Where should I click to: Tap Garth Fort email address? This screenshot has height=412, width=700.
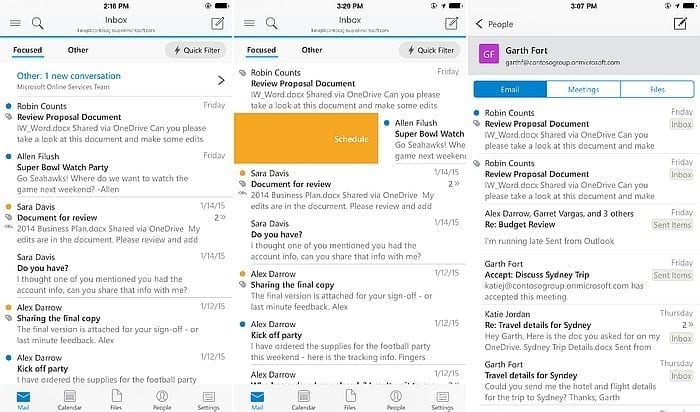[x=562, y=62]
